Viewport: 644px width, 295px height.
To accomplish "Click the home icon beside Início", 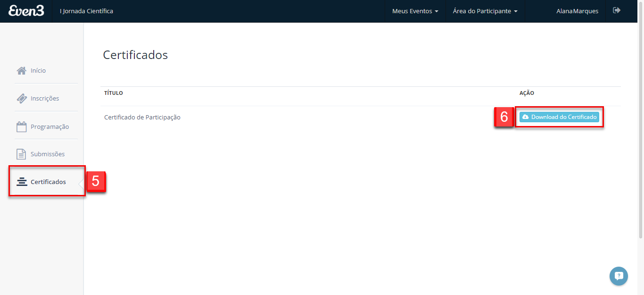I will point(22,70).
